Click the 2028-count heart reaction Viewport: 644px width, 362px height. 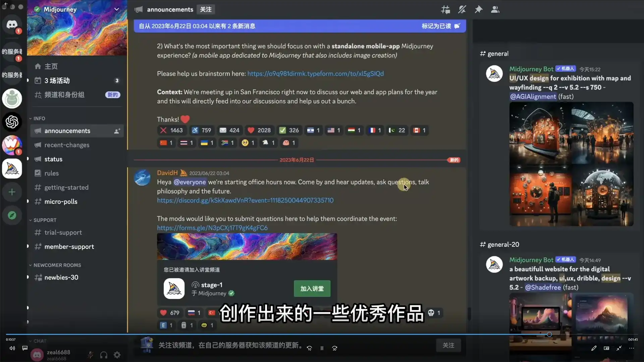pos(259,130)
